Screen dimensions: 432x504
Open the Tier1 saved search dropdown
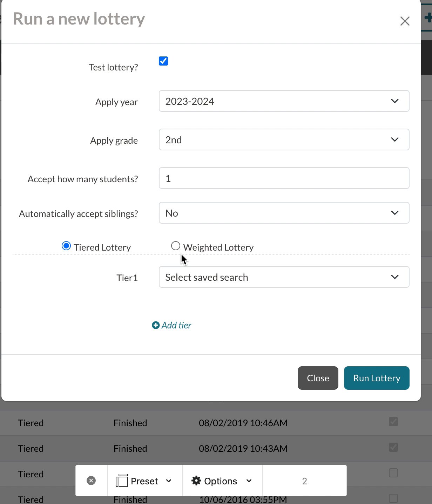point(283,277)
